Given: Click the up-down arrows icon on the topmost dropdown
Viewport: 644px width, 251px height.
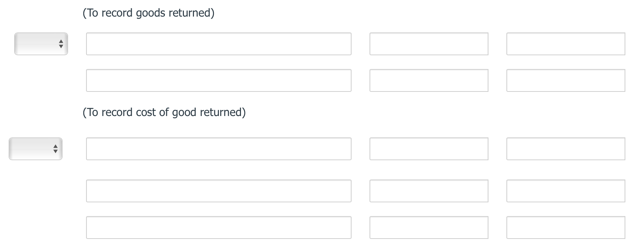Looking at the screenshot, I should (x=61, y=44).
